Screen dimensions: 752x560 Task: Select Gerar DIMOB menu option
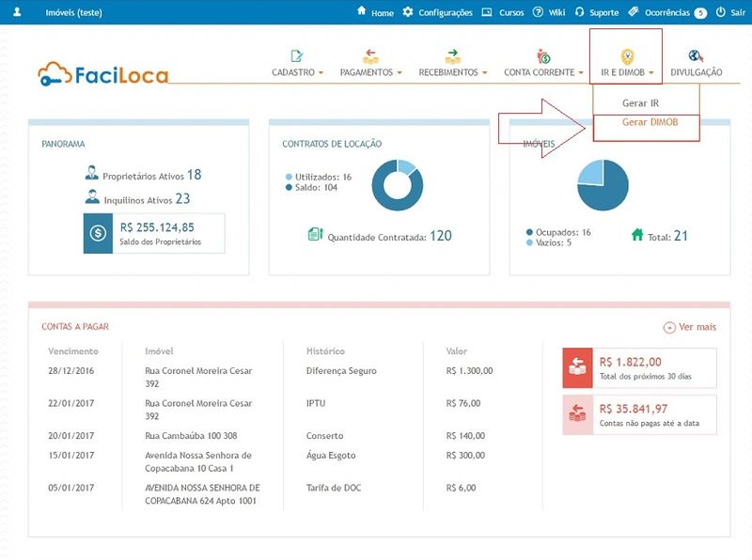[x=650, y=122]
